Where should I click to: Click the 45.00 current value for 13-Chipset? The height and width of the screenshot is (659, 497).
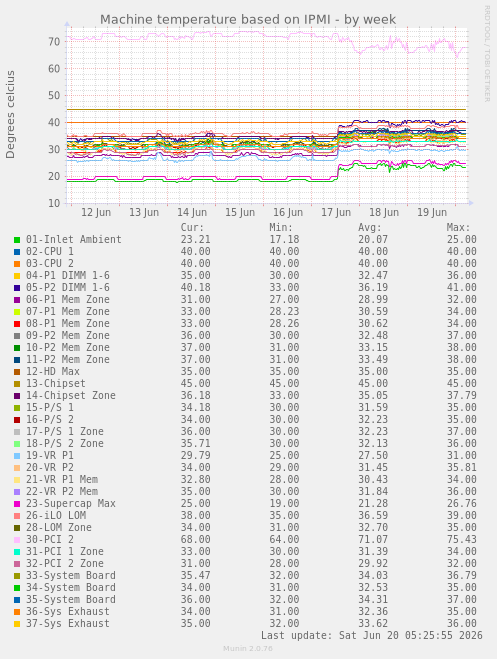pos(195,383)
